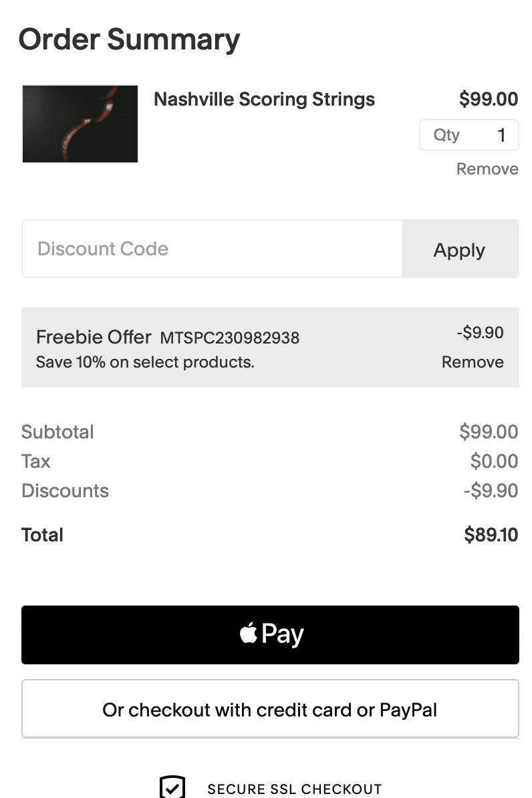Choose checkout with credit card or PayPal
The image size is (532, 798).
pyautogui.click(x=270, y=709)
